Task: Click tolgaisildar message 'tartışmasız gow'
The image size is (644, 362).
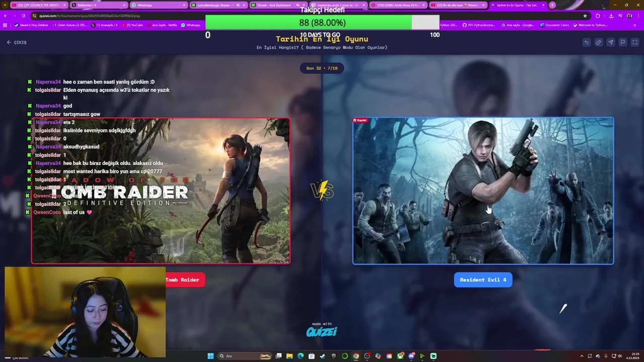Action: point(82,114)
